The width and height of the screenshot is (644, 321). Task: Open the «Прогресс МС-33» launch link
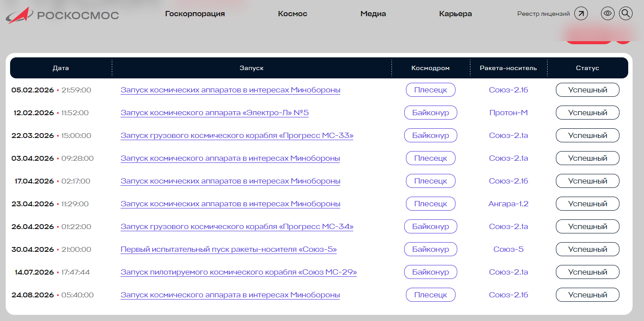pos(237,136)
